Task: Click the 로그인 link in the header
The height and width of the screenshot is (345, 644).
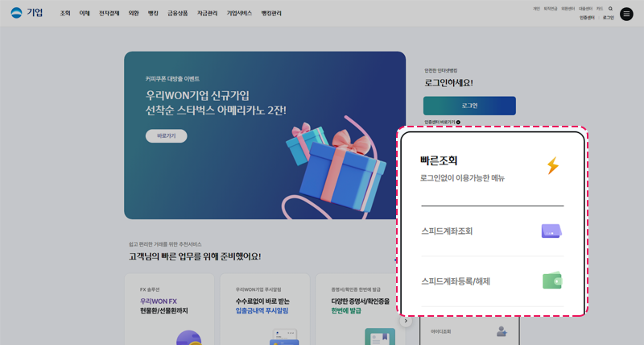Action: pyautogui.click(x=609, y=18)
